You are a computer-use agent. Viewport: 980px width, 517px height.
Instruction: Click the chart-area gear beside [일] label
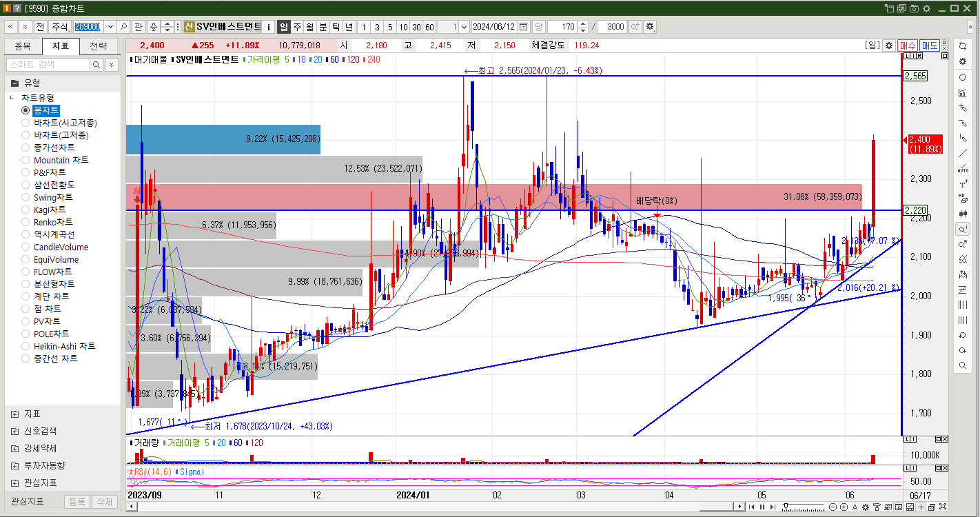click(x=889, y=45)
